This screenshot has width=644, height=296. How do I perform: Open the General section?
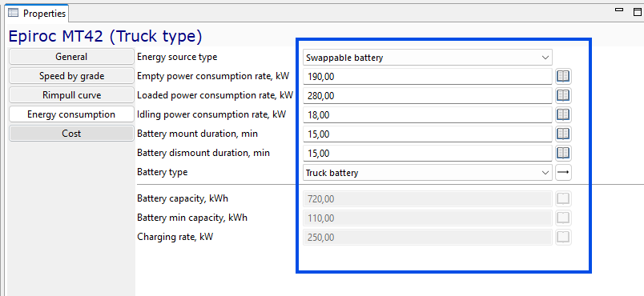71,57
